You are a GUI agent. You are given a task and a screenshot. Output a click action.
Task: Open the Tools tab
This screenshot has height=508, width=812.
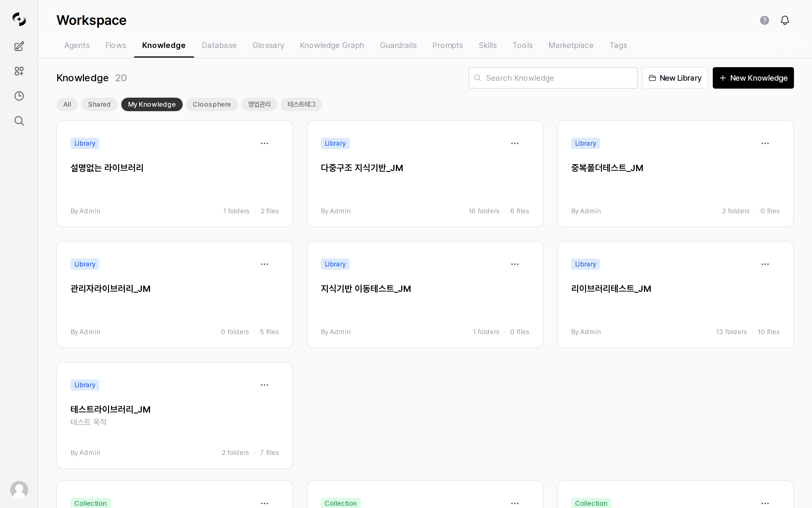click(x=522, y=45)
